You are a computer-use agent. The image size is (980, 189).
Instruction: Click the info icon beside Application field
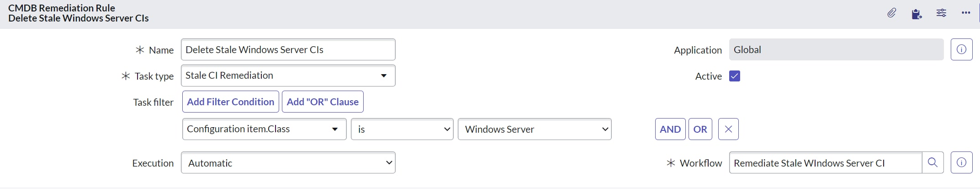pos(961,49)
